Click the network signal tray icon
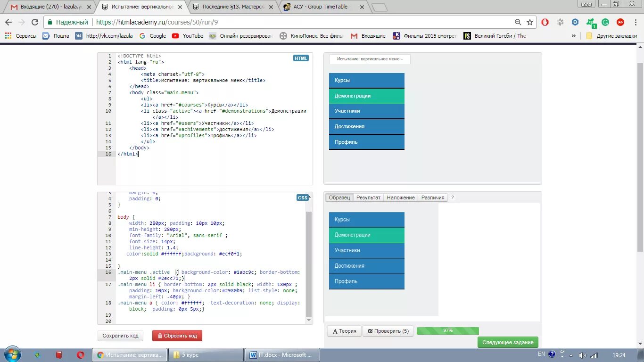Screen dimensions: 644x362 (x=594, y=355)
